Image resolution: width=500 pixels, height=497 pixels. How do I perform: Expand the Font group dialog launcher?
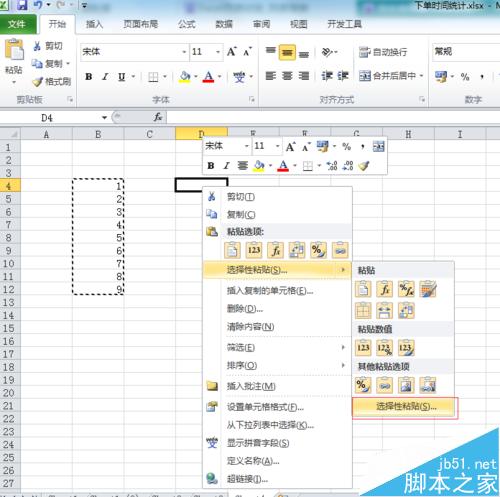pos(252,99)
